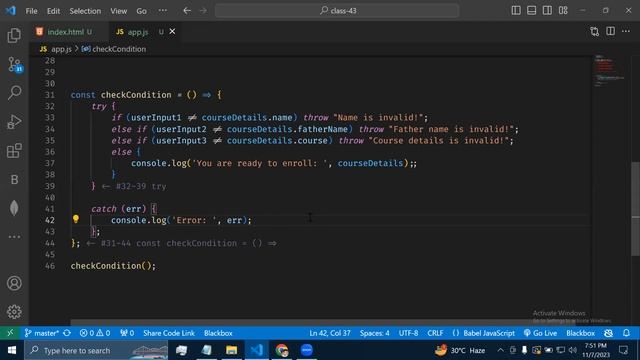Click left Blackbox status bar item
Screen dimensions: 640x360
pos(218,333)
